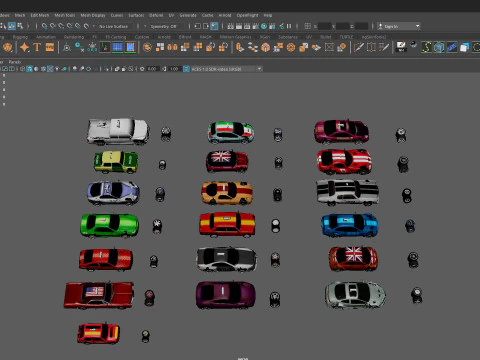Click the orange circular wheel shelf icon
The height and width of the screenshot is (360, 480).
pos(291,47)
